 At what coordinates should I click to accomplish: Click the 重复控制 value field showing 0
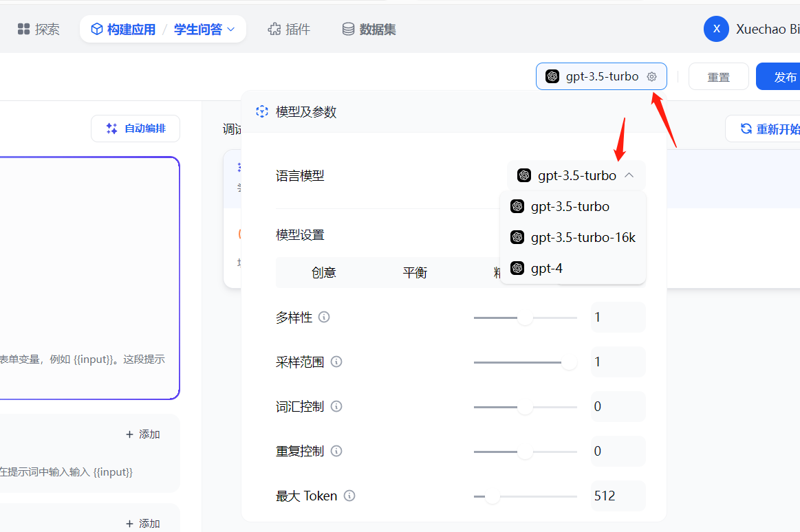[618, 451]
